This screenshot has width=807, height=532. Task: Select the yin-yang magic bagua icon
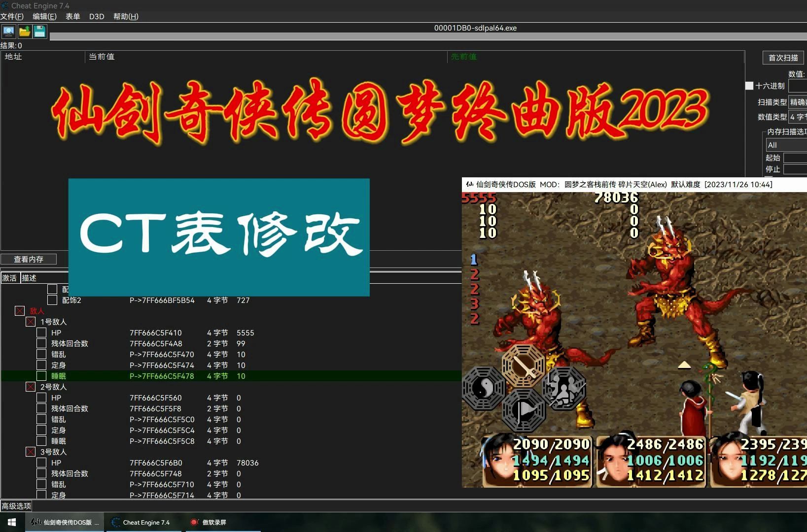pyautogui.click(x=484, y=388)
